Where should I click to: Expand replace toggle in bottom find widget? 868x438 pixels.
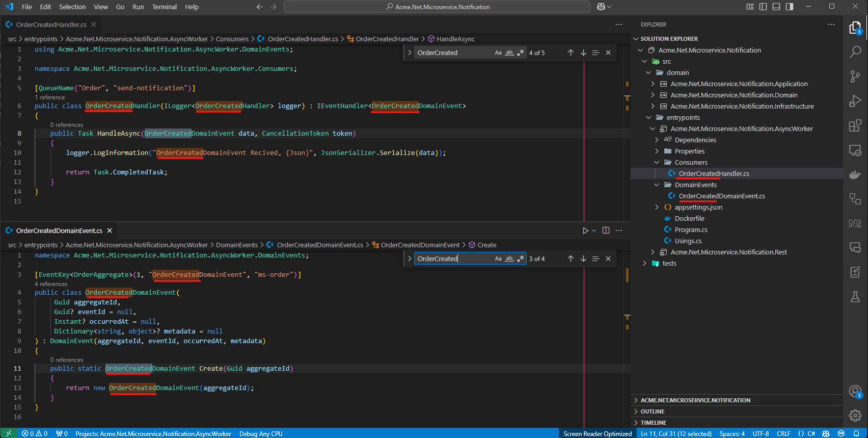point(410,259)
